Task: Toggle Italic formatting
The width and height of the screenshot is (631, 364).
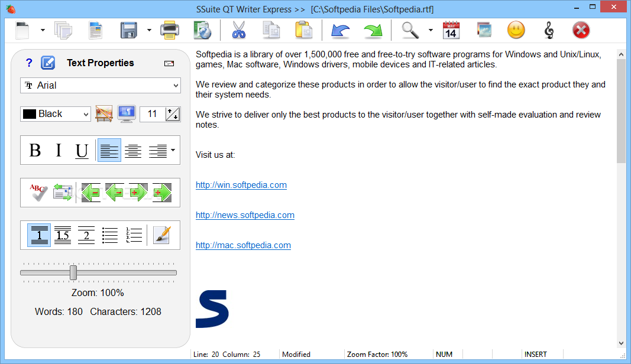Action: (59, 151)
